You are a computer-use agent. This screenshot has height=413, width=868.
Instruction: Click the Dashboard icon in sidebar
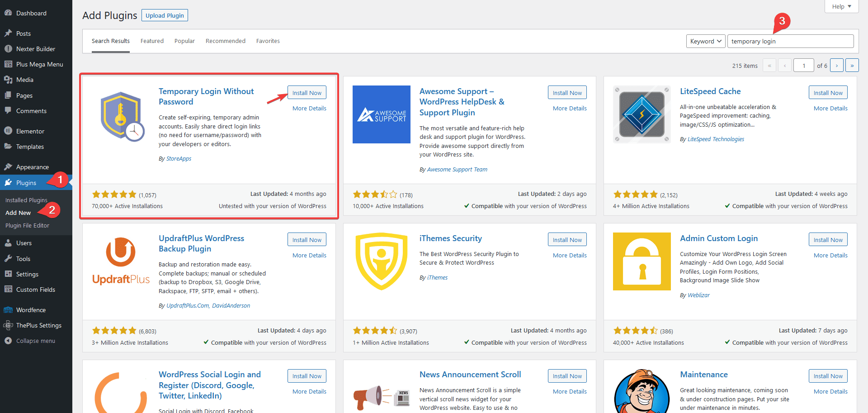8,13
